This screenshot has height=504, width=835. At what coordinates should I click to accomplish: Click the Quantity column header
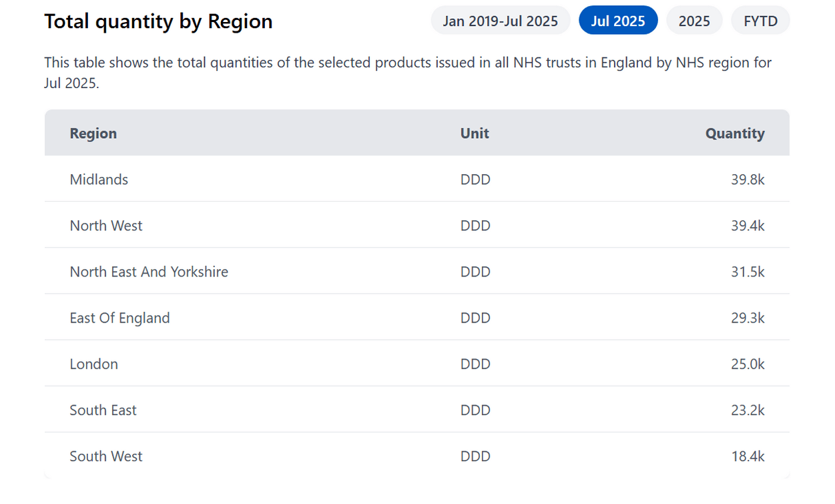pyautogui.click(x=734, y=134)
